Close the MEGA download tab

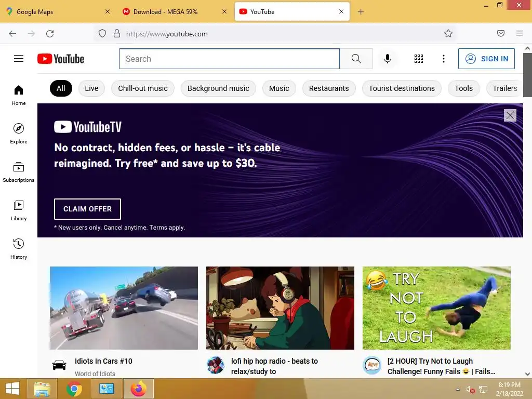224,11
